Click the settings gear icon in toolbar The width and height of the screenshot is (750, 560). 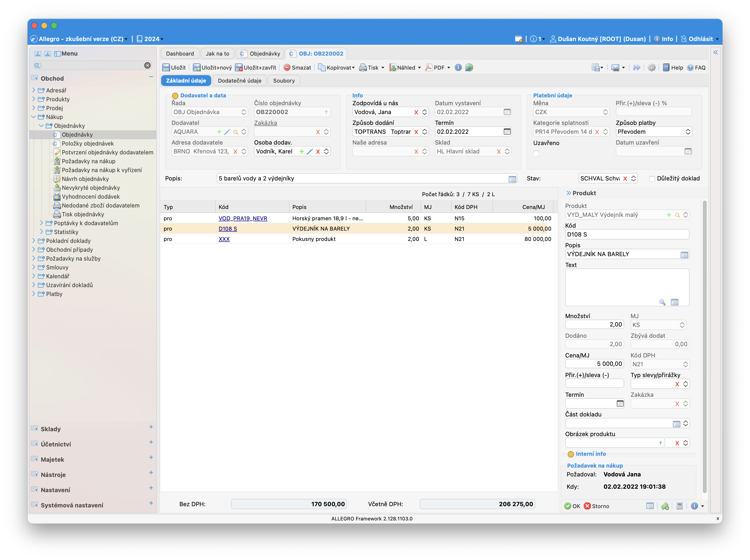tap(651, 67)
